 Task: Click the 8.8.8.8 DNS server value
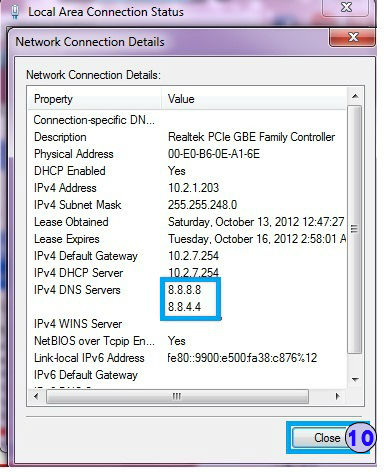tap(184, 290)
